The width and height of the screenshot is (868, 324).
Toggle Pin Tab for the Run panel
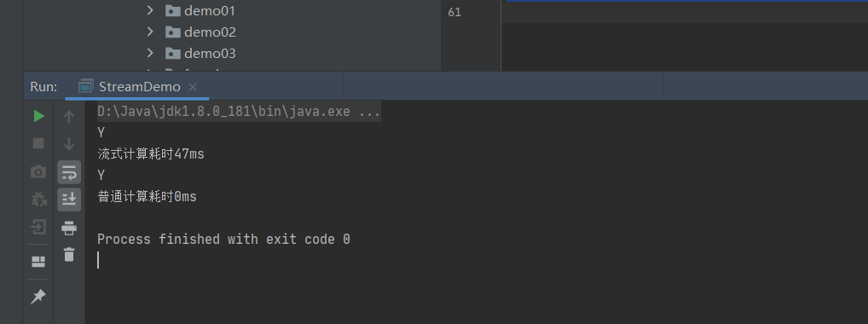click(38, 297)
